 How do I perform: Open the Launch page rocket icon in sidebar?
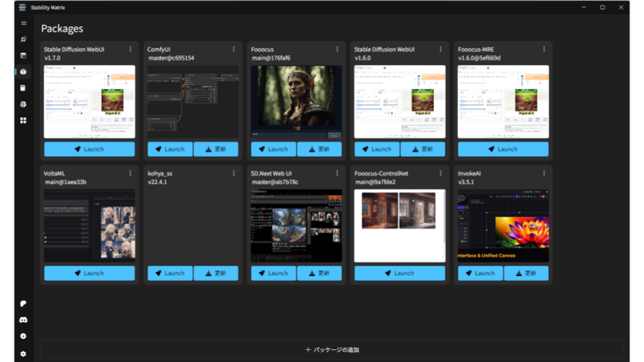coord(23,39)
